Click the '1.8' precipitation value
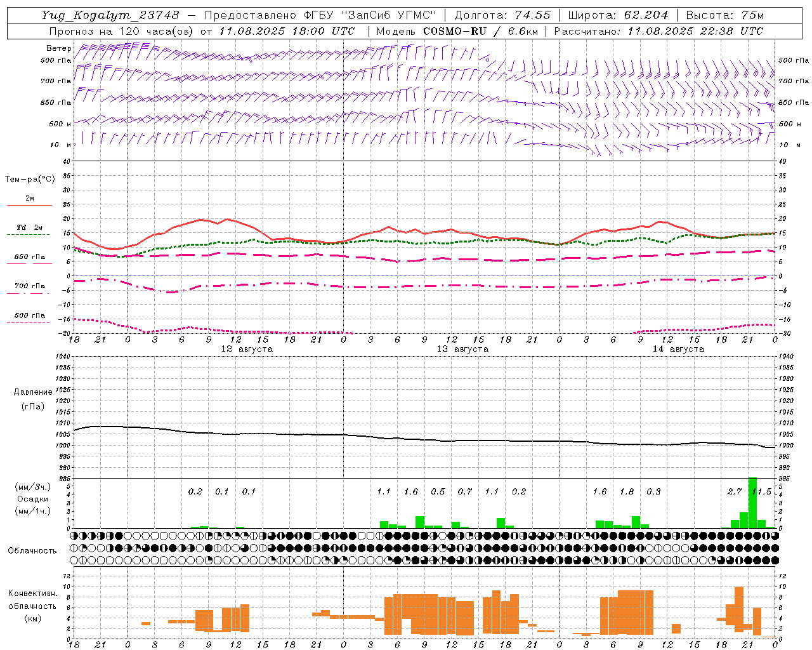 pyautogui.click(x=627, y=492)
